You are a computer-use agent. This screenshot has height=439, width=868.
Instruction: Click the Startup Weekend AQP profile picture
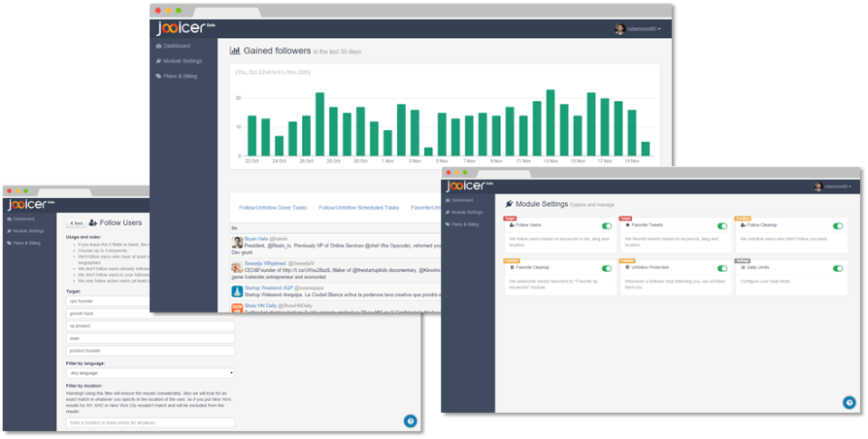[238, 292]
